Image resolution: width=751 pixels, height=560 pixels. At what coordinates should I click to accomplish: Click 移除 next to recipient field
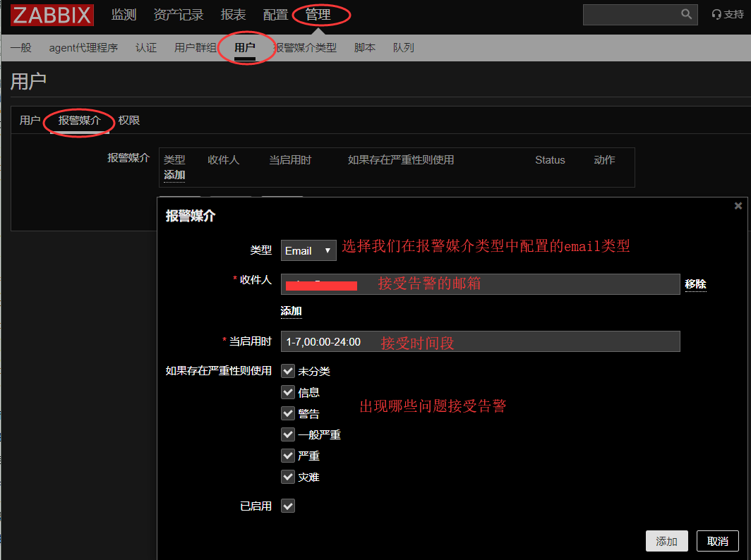click(695, 284)
